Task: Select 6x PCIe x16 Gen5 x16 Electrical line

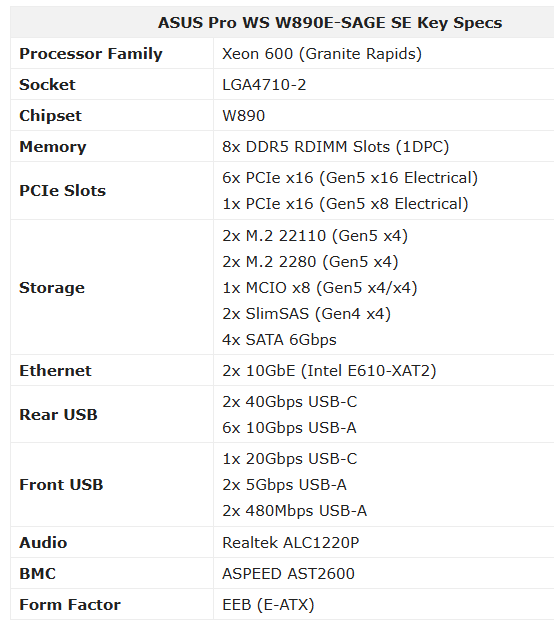Action: [x=350, y=178]
